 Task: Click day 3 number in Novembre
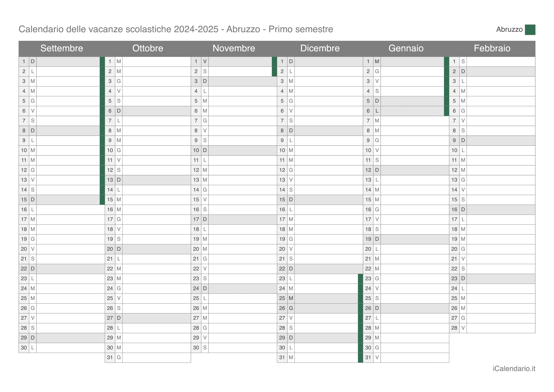196,81
